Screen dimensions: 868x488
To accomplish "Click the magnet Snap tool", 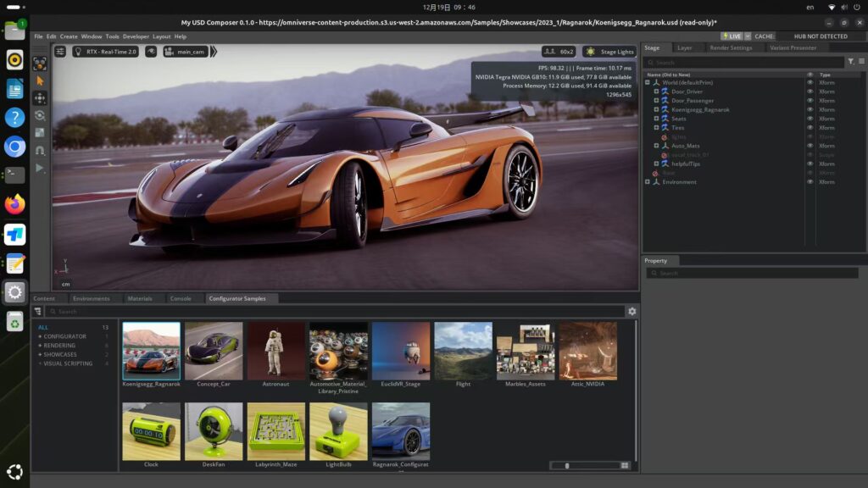I will tap(40, 150).
